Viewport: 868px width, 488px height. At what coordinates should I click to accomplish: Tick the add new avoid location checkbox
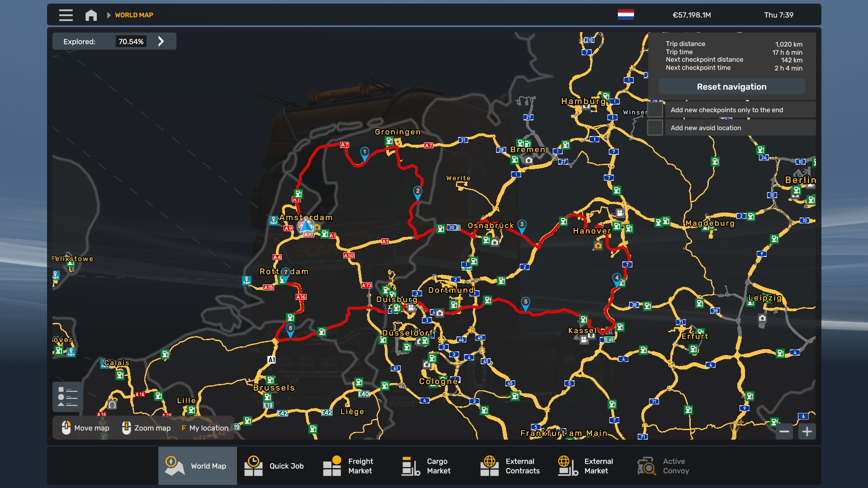pyautogui.click(x=655, y=128)
